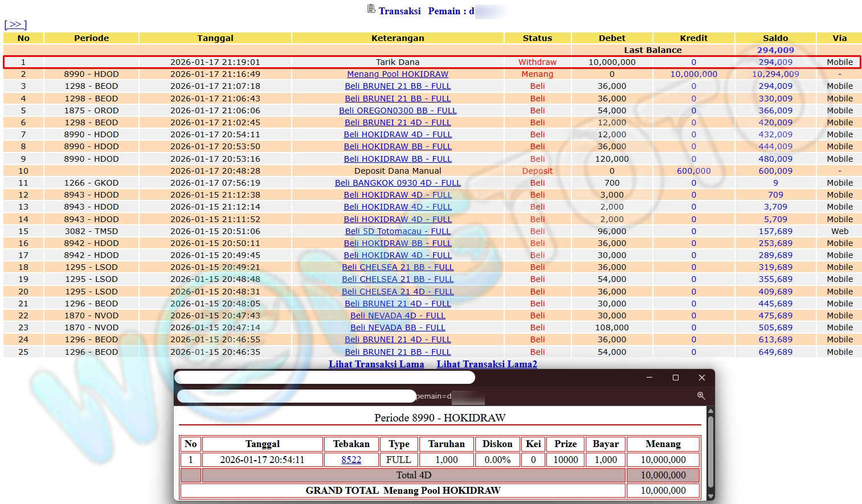Close the popup window
The height and width of the screenshot is (504, 862).
(702, 378)
